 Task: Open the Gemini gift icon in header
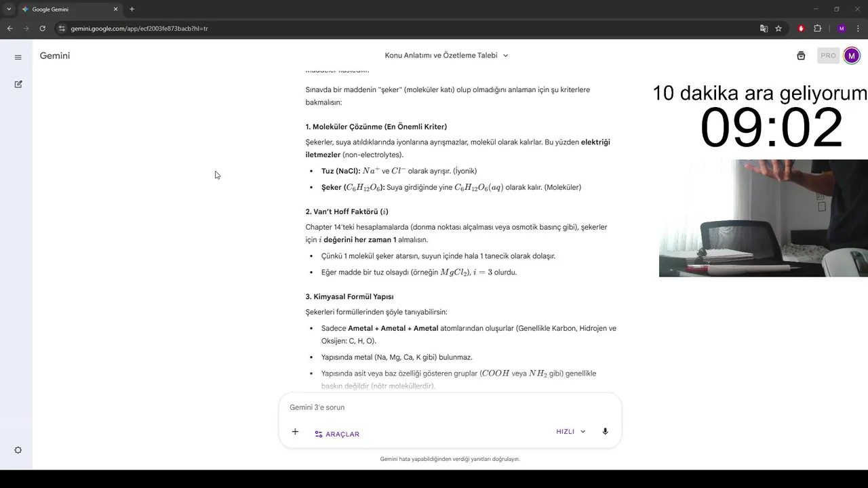coord(801,56)
